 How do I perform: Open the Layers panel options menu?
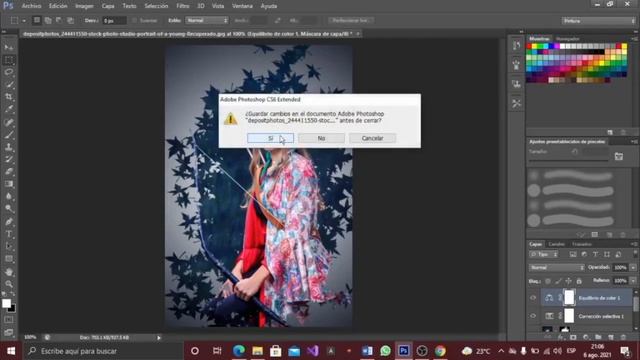pos(634,244)
